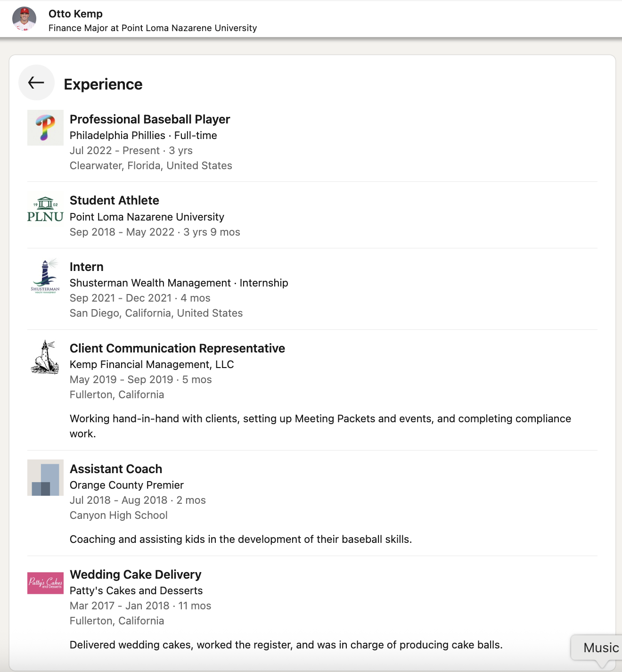
Task: Open the Wedding Cake Delivery title
Action: coord(136,574)
